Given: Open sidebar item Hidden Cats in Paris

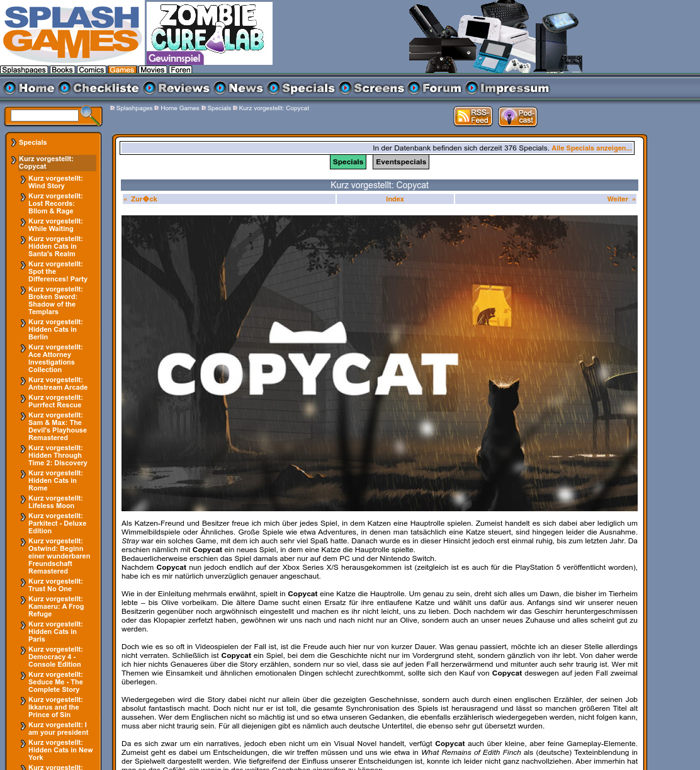Looking at the screenshot, I should tap(55, 631).
